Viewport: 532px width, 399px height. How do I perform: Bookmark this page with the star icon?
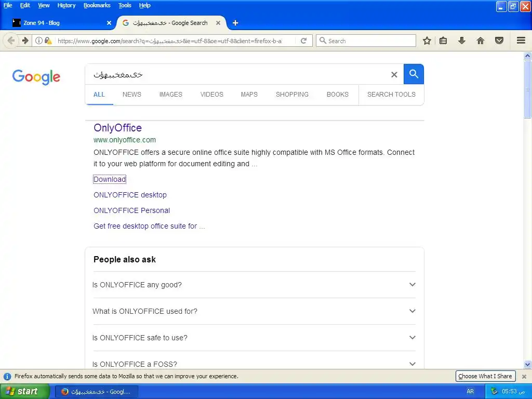(427, 41)
